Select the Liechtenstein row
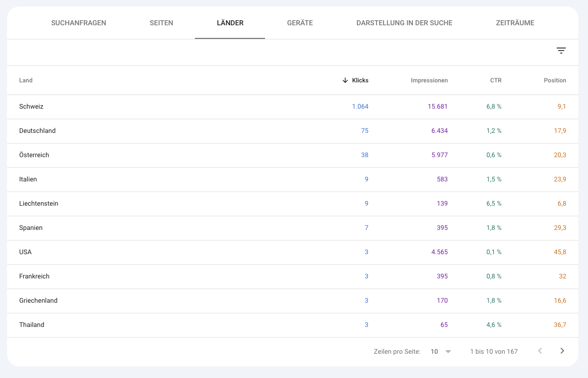Viewport: 588px width, 378px height. pyautogui.click(x=293, y=204)
